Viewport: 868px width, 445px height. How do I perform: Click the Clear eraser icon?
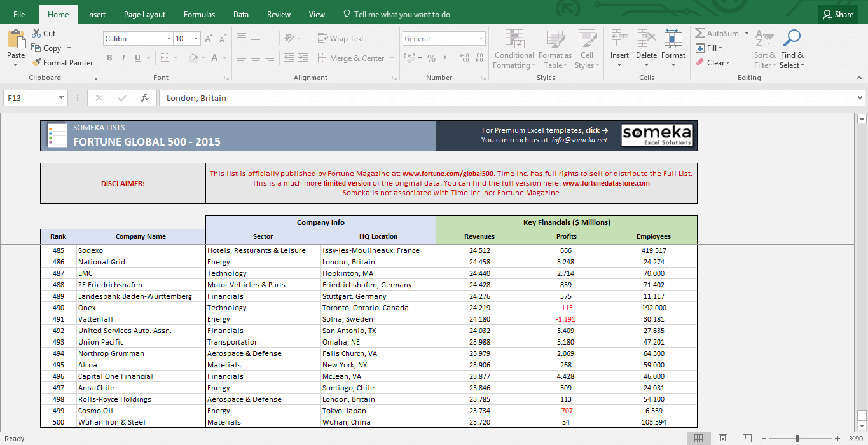[700, 63]
